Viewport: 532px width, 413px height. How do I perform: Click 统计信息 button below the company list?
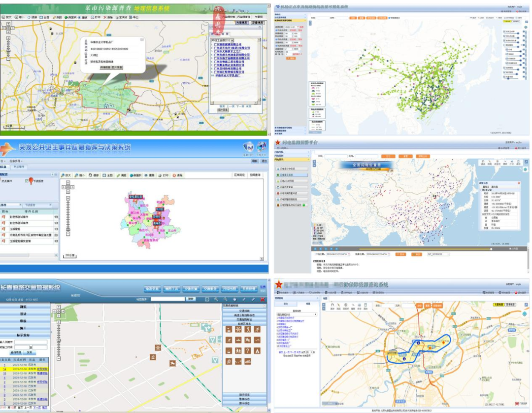point(222,109)
